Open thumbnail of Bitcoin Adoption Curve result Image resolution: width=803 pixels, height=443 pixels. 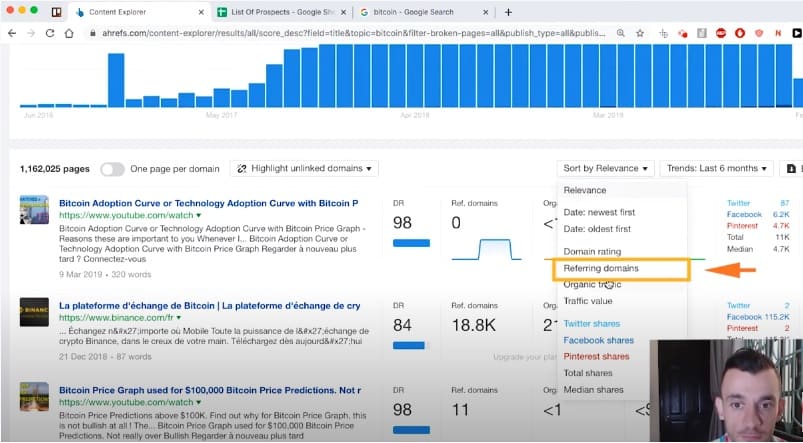(x=34, y=209)
